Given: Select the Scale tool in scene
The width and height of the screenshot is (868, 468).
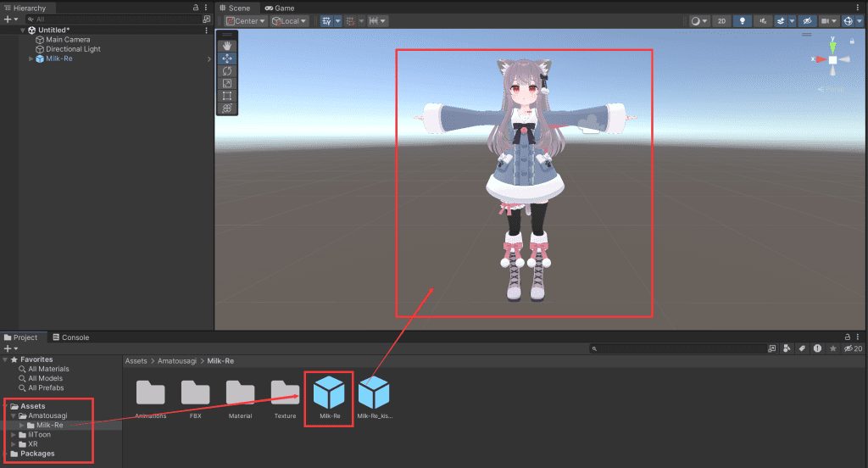Looking at the screenshot, I should click(227, 84).
